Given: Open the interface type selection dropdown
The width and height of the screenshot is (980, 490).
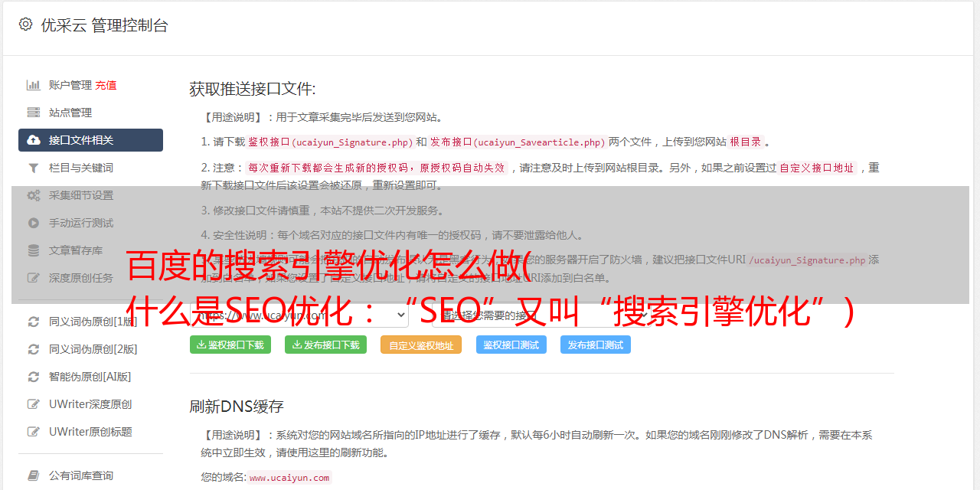Looking at the screenshot, I should pyautogui.click(x=541, y=315).
